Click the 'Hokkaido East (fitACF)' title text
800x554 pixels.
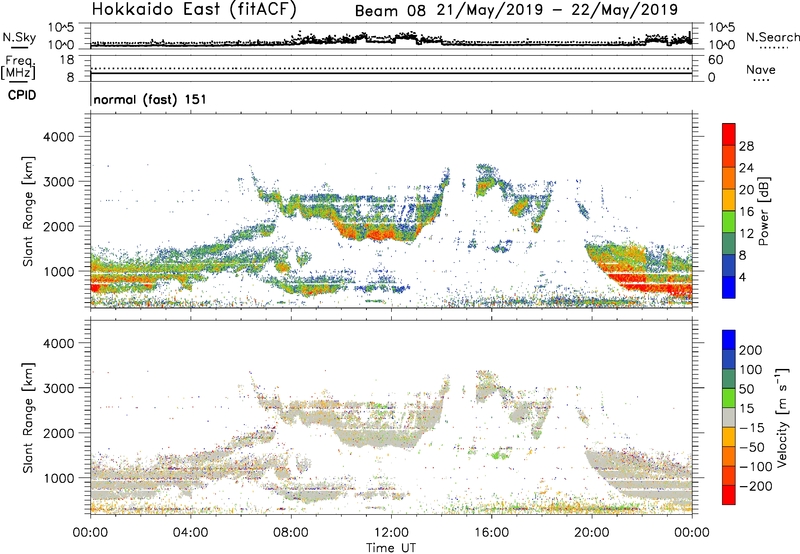pyautogui.click(x=194, y=10)
